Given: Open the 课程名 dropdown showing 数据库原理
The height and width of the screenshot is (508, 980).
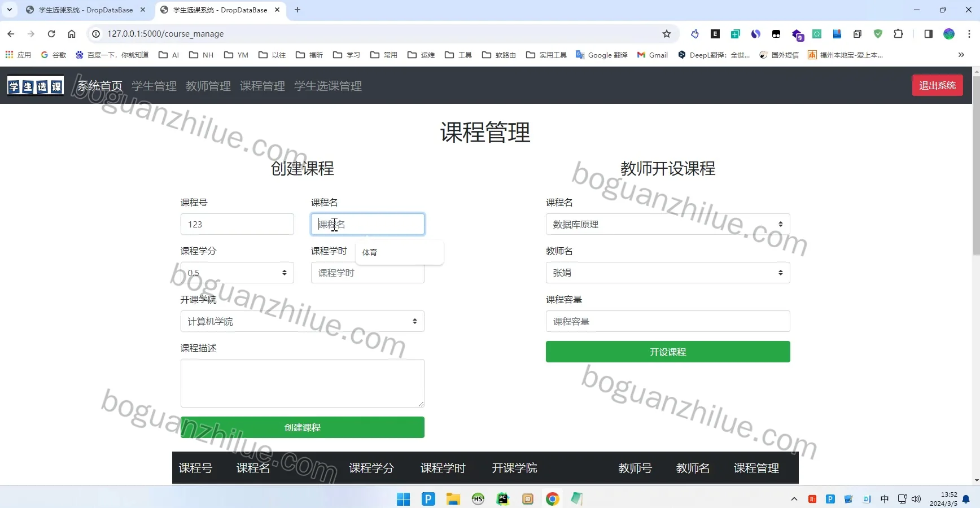Looking at the screenshot, I should click(668, 224).
